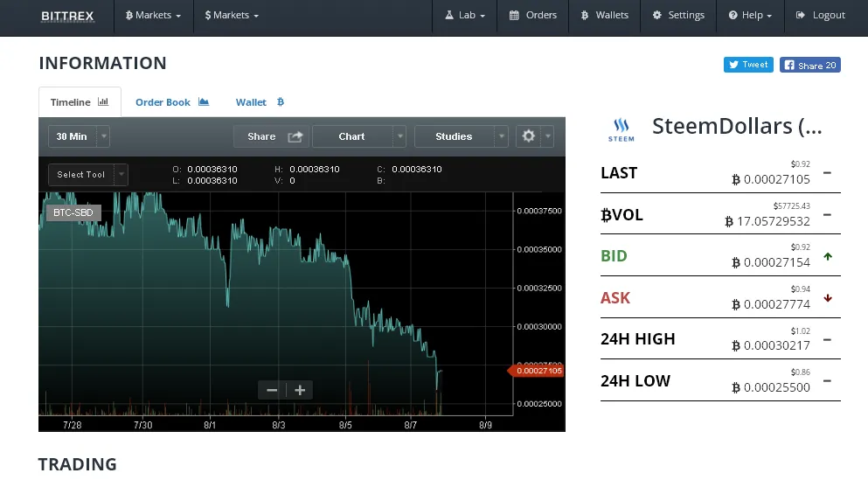
Task: Click the 0.00035000 price axis label
Action: pos(539,249)
